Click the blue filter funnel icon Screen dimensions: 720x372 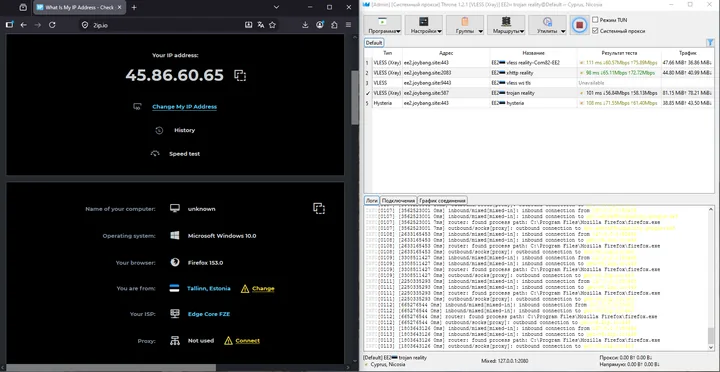point(711,43)
